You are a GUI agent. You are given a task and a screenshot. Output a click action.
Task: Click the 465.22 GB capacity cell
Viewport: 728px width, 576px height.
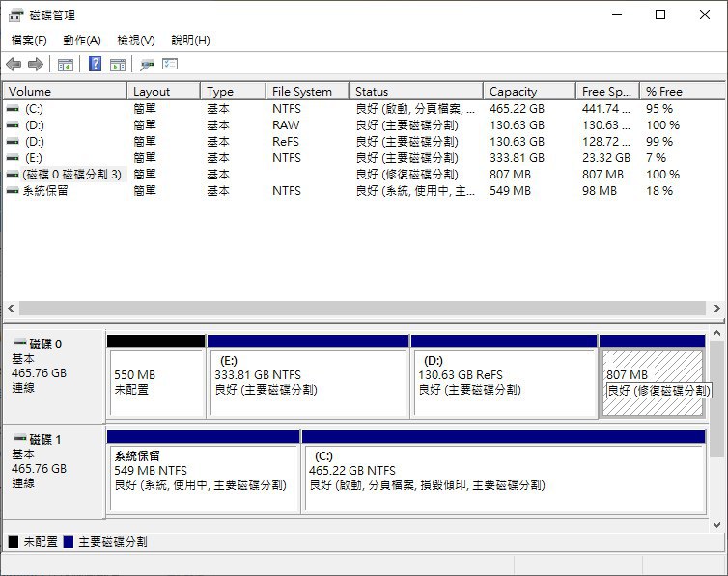(x=517, y=108)
